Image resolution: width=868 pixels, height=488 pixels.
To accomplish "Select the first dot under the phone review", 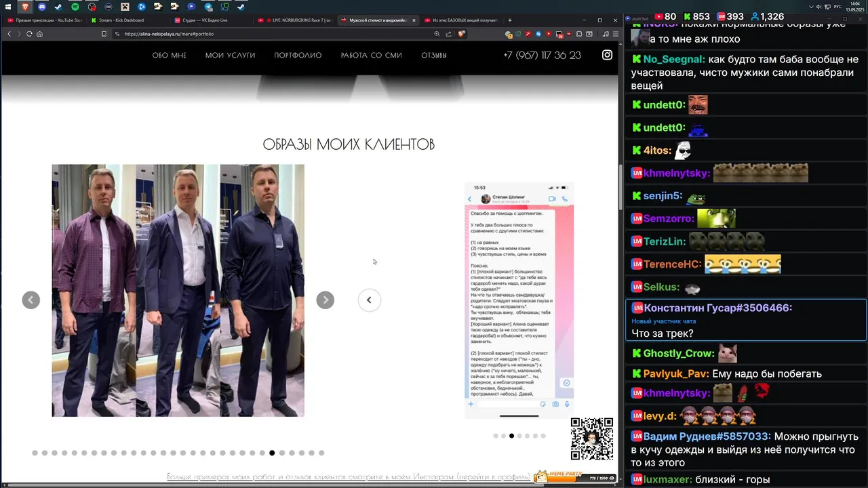I will pyautogui.click(x=496, y=436).
